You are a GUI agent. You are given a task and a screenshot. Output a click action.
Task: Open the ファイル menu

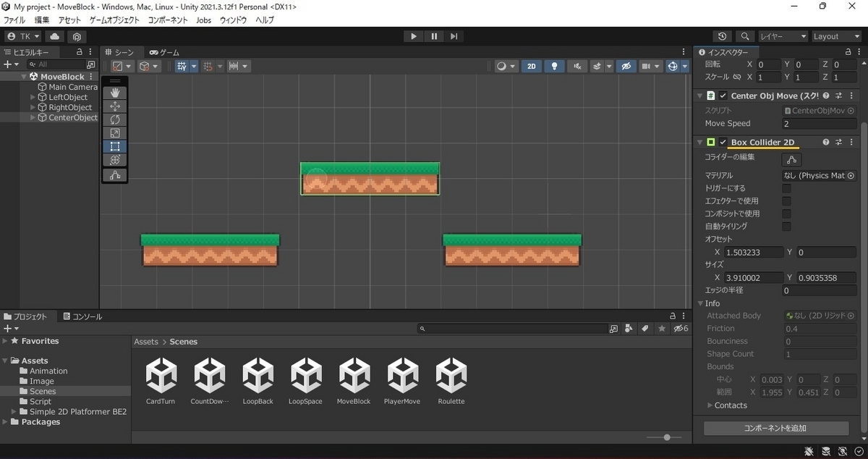[x=14, y=20]
